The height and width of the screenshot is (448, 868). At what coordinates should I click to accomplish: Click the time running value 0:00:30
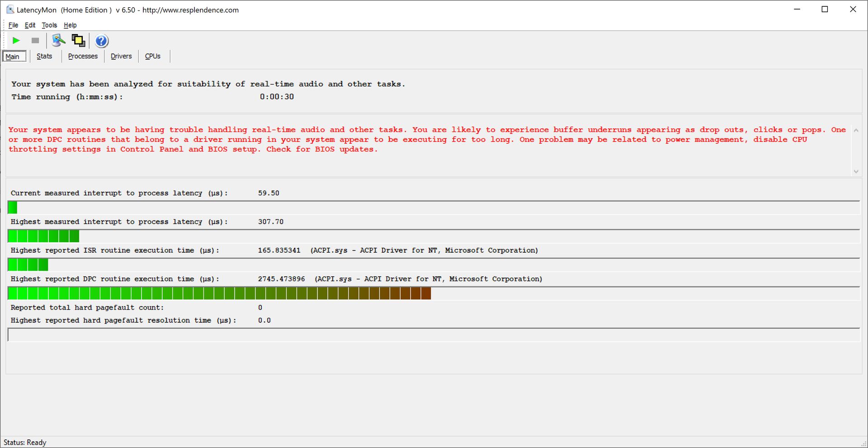coord(277,97)
